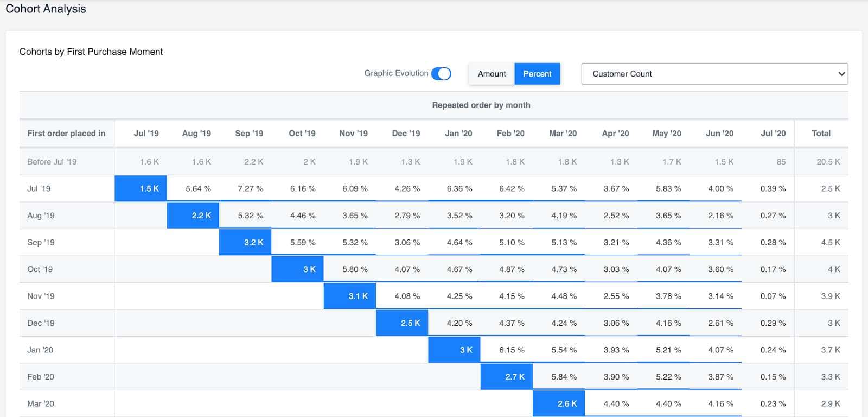Click the Nov '19 cohort 3.1 K cell
Image resolution: width=868 pixels, height=417 pixels.
pyautogui.click(x=350, y=296)
